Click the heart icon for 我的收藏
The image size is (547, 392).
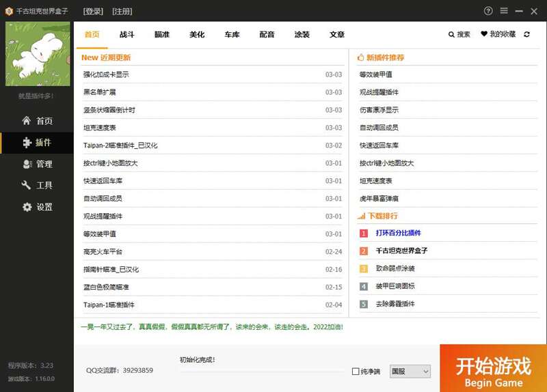[484, 33]
